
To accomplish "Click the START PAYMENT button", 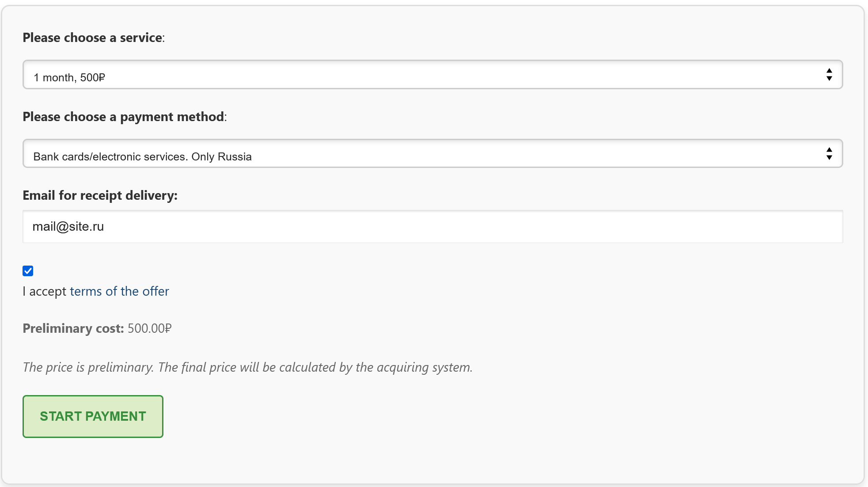I will click(93, 416).
